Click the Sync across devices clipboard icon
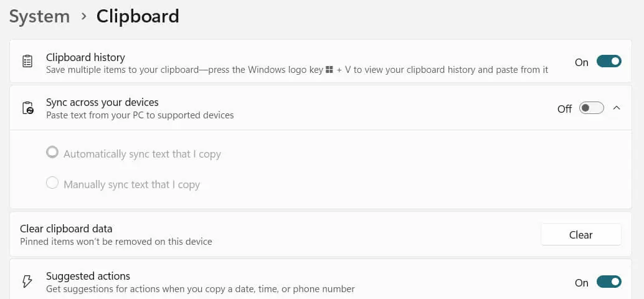 [x=27, y=108]
